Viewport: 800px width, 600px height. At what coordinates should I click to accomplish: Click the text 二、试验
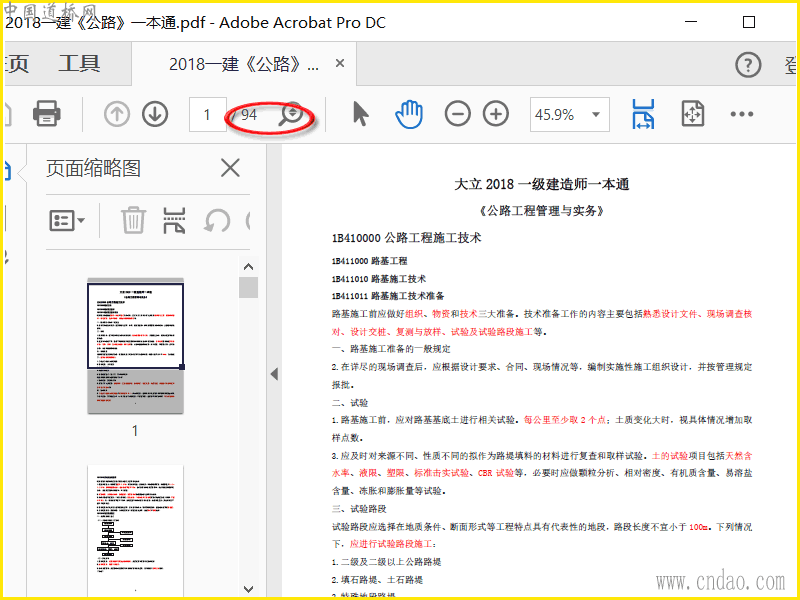coord(350,403)
